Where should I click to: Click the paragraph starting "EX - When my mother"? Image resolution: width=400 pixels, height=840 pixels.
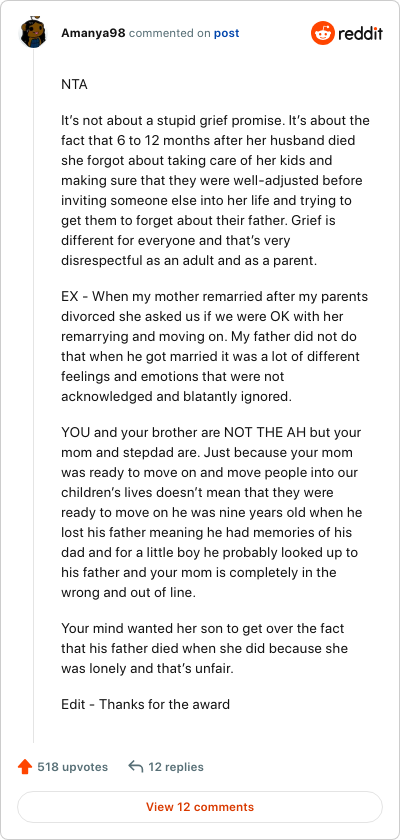(x=214, y=347)
